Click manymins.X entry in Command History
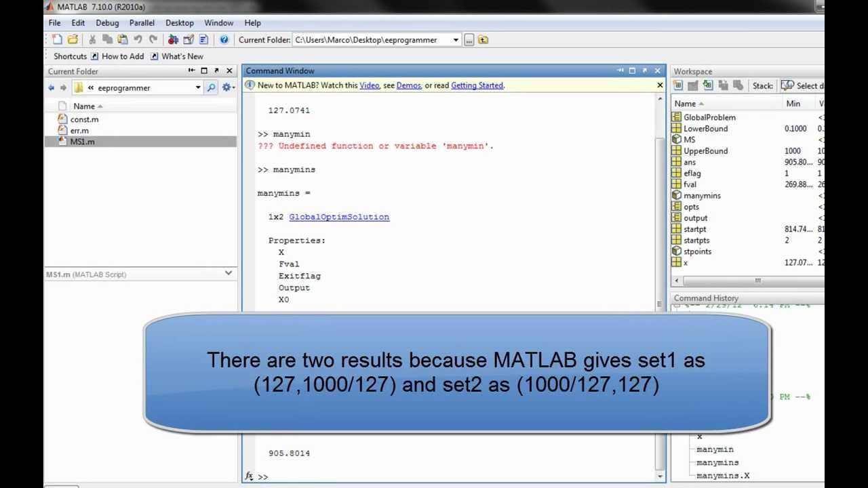This screenshot has width=868, height=488. pos(723,476)
